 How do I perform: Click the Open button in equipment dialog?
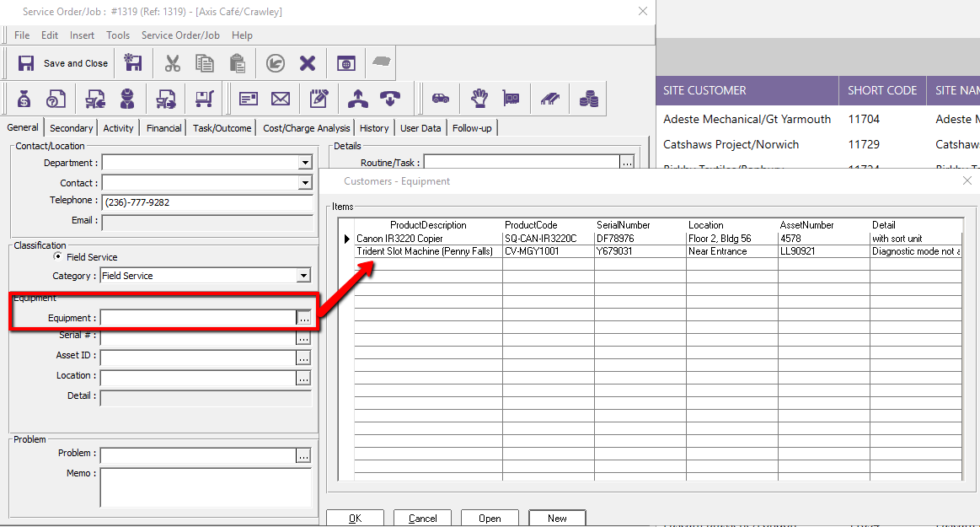point(490,519)
